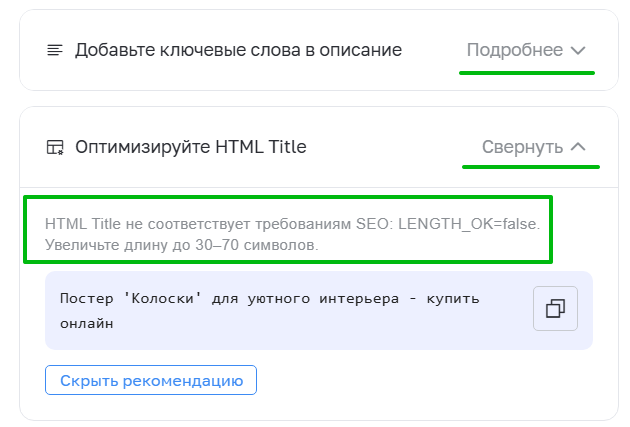Click heading Добавьте ключевые слова в описание
This screenshot has width=630, height=427.
[238, 50]
